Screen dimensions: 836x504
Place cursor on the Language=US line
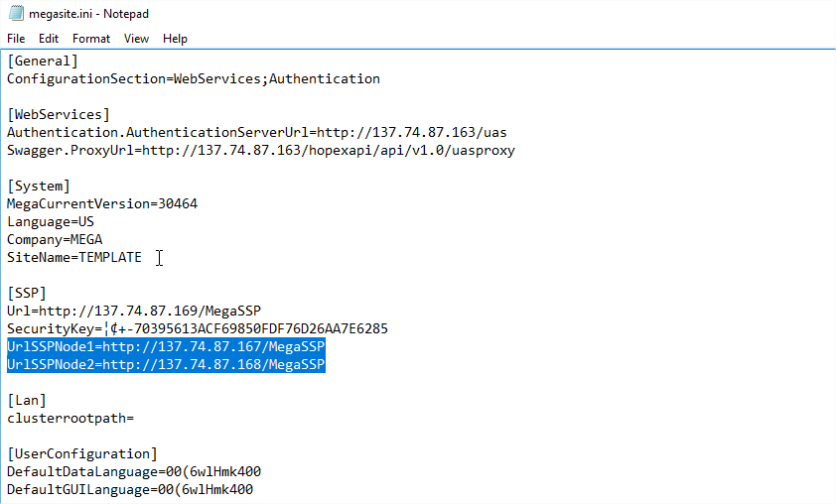coord(51,221)
